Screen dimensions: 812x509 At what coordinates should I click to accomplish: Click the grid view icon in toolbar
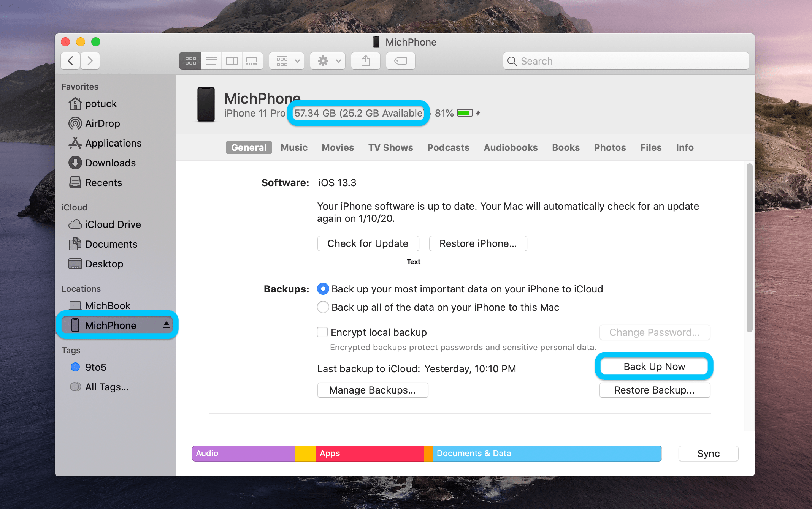click(x=190, y=61)
